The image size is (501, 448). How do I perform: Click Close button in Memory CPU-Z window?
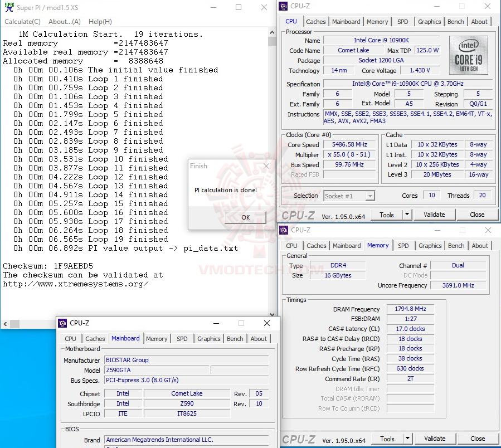pos(478,439)
